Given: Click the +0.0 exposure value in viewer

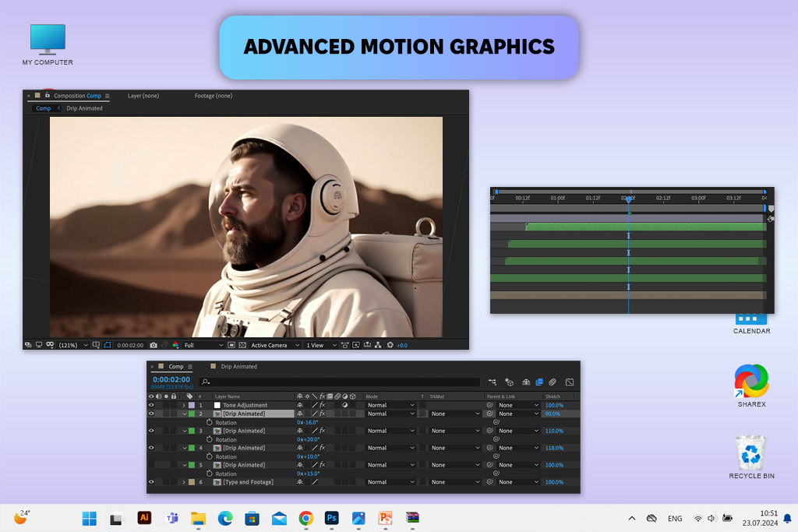Looking at the screenshot, I should tap(402, 345).
